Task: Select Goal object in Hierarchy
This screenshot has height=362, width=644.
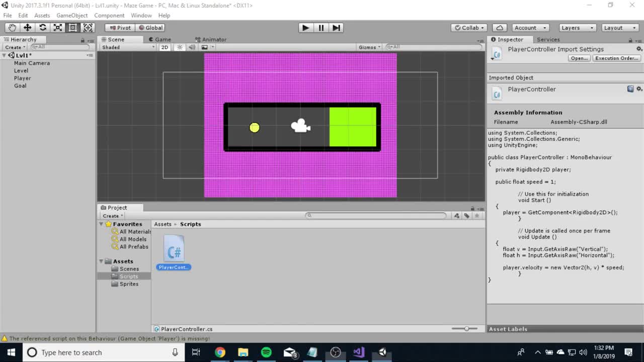Action: [20, 85]
